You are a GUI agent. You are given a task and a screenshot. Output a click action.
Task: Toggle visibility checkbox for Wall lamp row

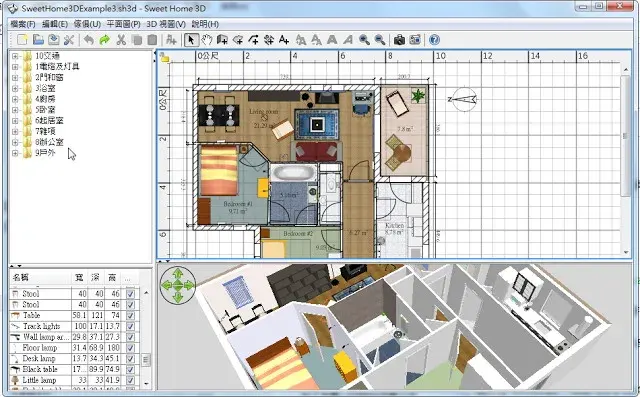[x=130, y=337]
